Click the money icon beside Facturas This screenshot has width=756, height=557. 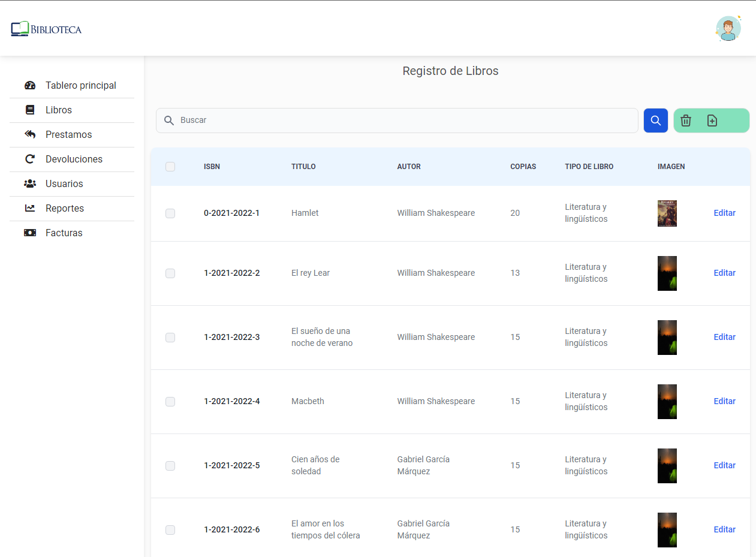[30, 233]
